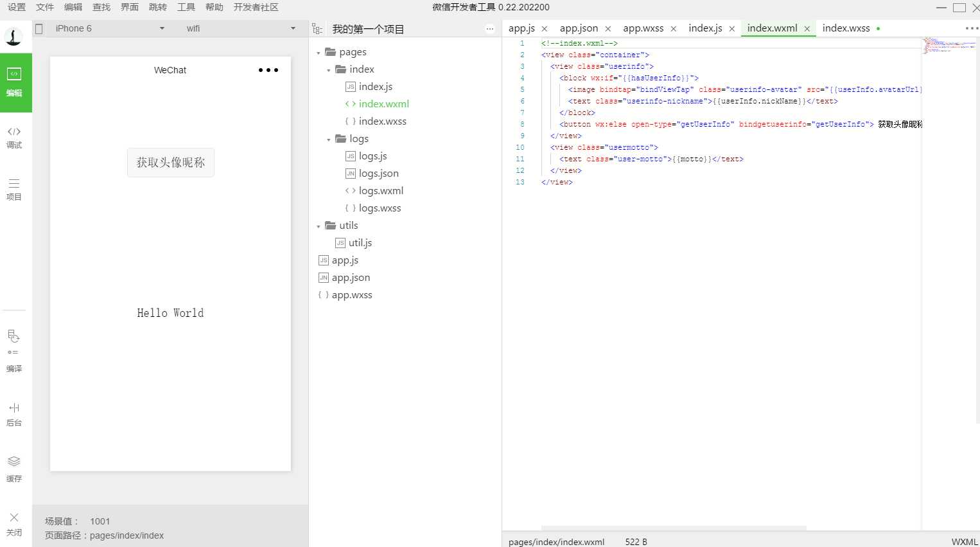Collapse the utils folder
The height and width of the screenshot is (547, 980).
coord(319,226)
